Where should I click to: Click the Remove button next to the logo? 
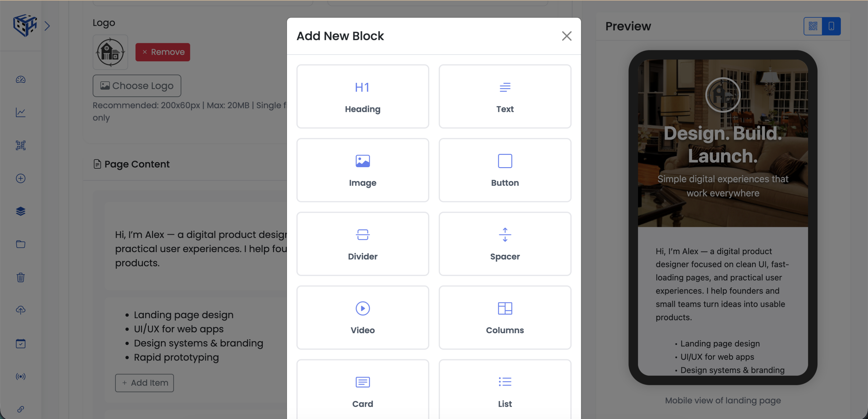click(163, 52)
